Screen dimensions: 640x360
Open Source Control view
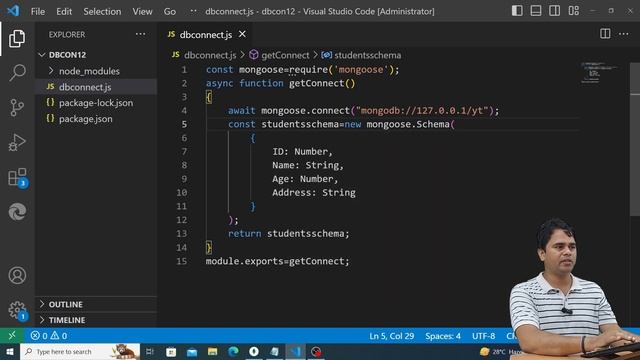point(17,108)
